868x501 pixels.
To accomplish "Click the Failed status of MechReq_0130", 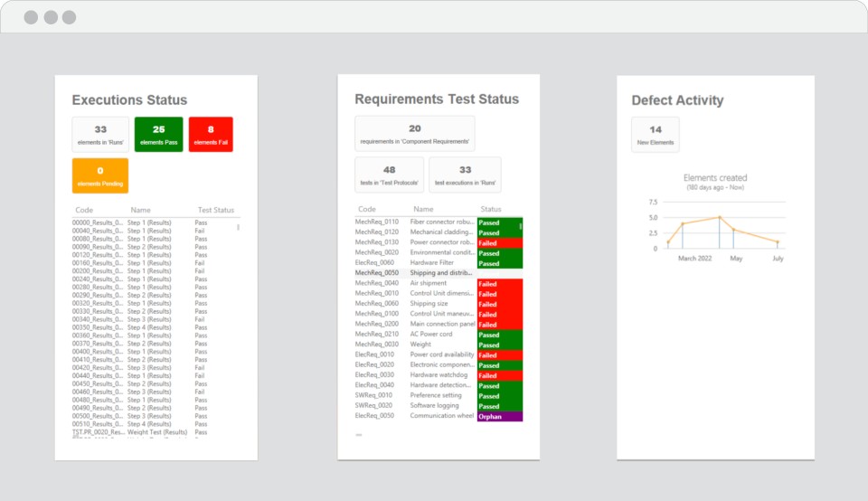I will click(x=500, y=243).
